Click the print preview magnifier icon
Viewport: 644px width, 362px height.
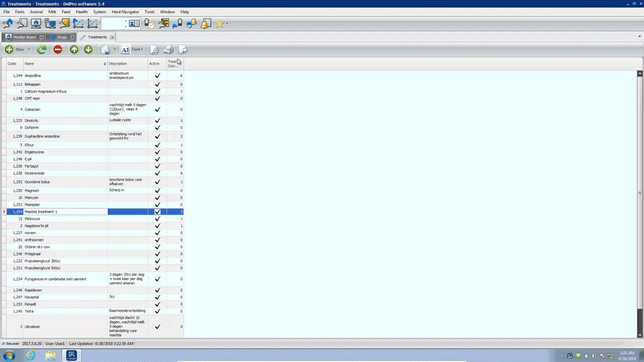pos(182,50)
